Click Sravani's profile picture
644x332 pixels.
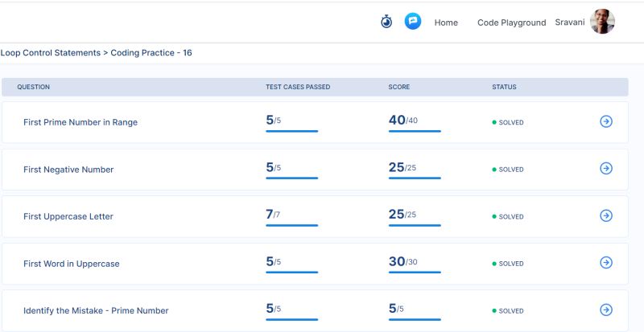coord(602,22)
